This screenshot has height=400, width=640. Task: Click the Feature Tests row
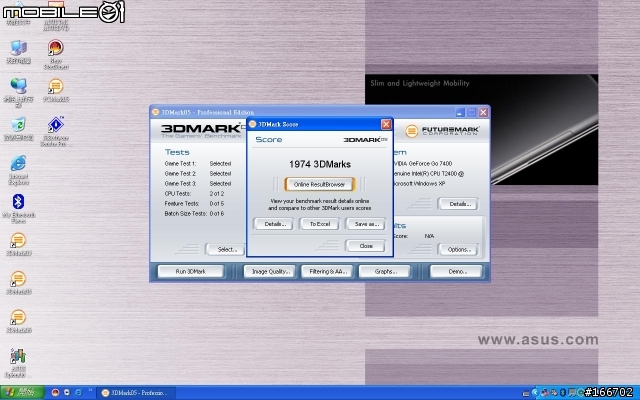[x=194, y=203]
